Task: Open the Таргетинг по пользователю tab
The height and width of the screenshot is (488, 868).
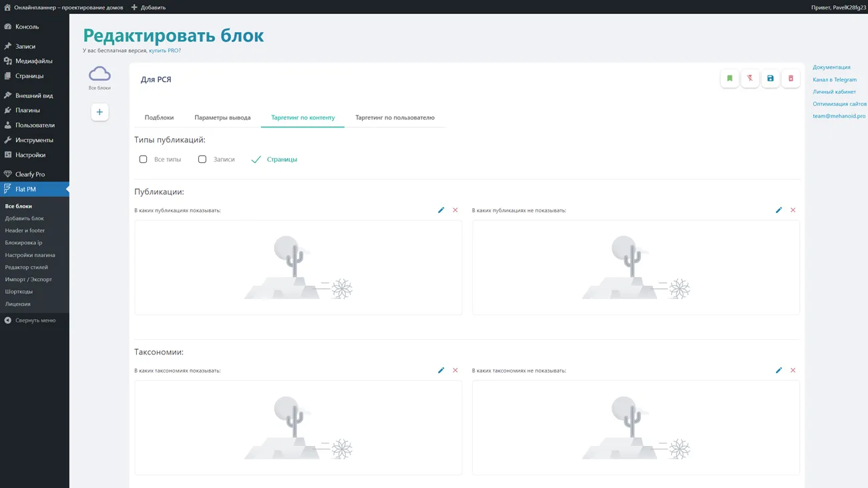Action: click(x=395, y=117)
